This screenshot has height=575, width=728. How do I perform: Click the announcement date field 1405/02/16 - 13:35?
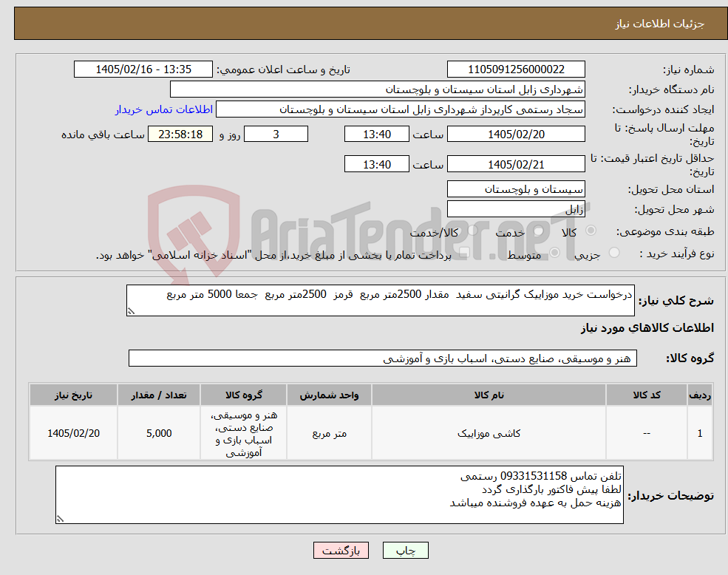coord(143,69)
